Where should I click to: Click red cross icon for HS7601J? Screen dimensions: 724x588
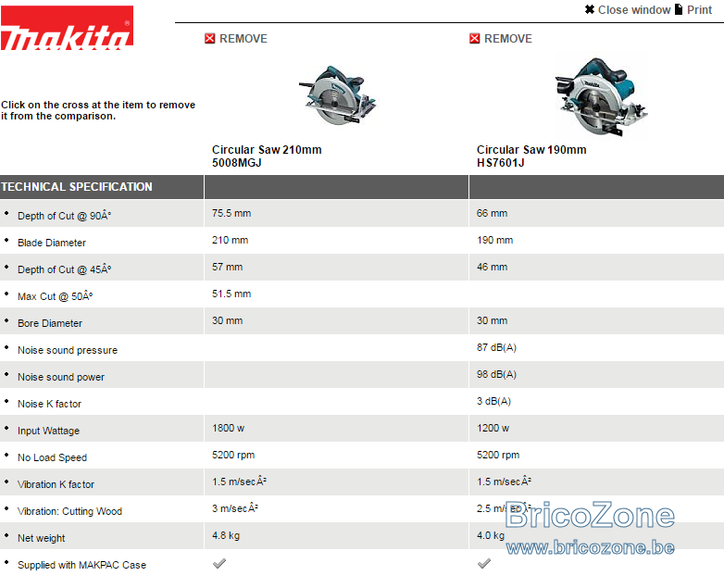(x=475, y=39)
